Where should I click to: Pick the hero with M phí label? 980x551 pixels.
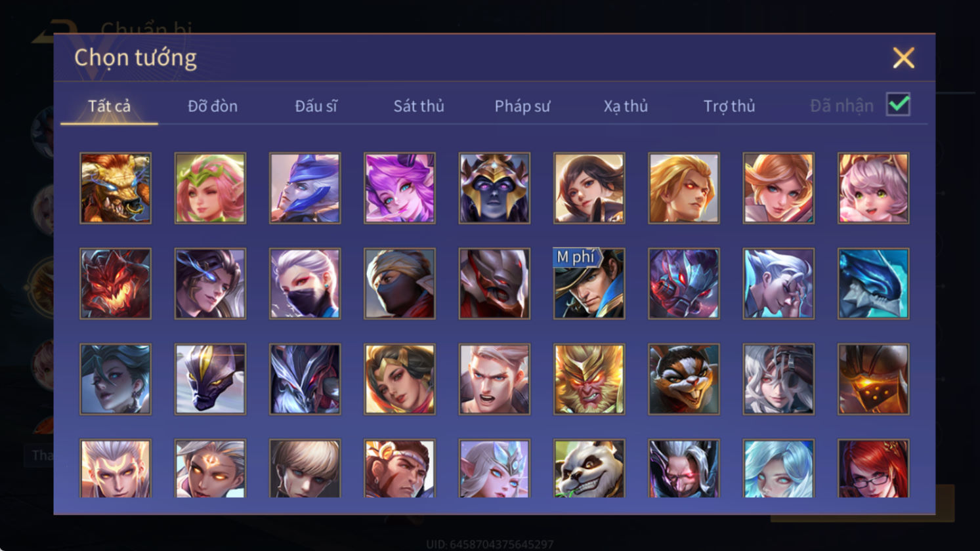pos(589,283)
